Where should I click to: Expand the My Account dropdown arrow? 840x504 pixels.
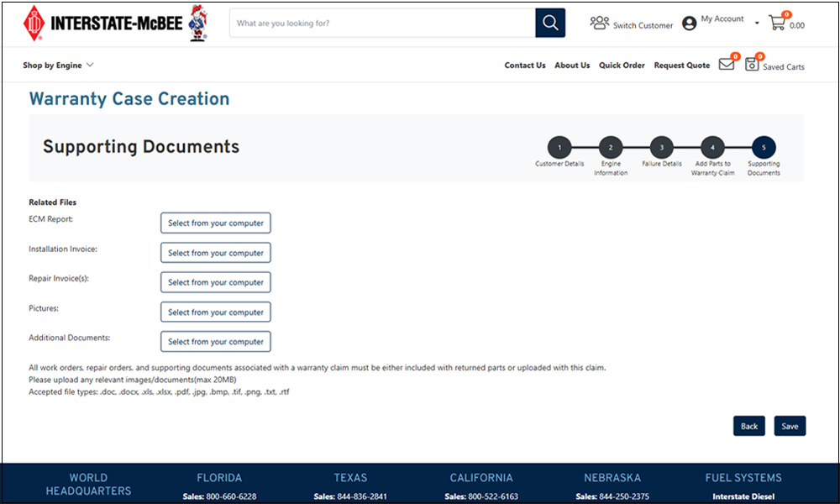(x=757, y=24)
